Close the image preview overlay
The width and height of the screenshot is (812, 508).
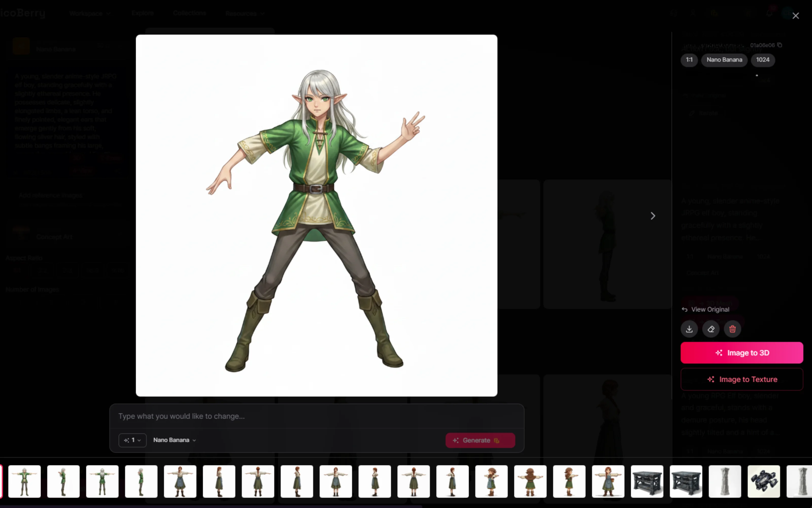[796, 16]
